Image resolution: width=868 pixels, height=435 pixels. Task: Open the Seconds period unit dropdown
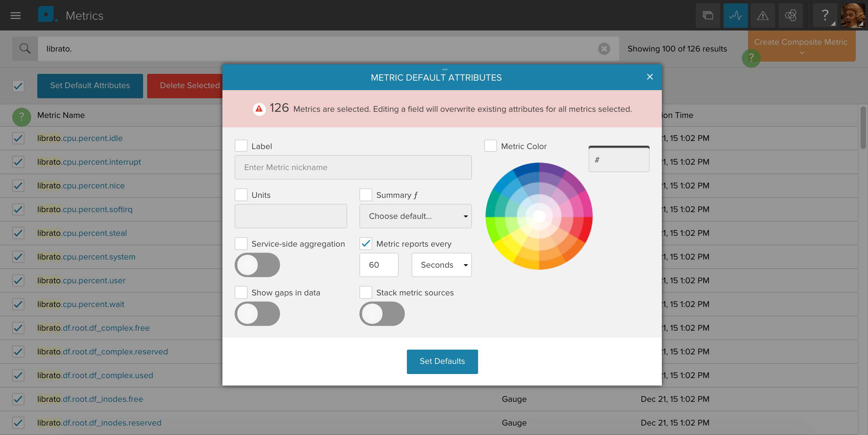[x=442, y=265]
